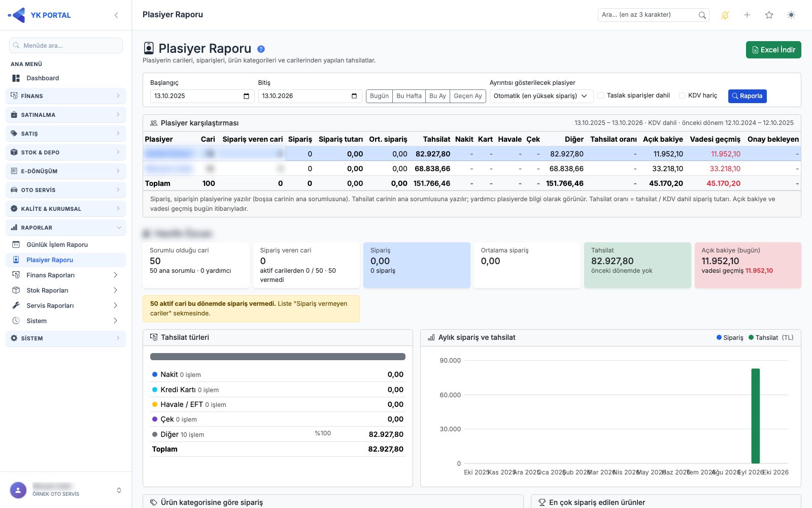This screenshot has height=508, width=812.
Task: Expand the STOK & DEPO menu section
Action: pos(66,152)
